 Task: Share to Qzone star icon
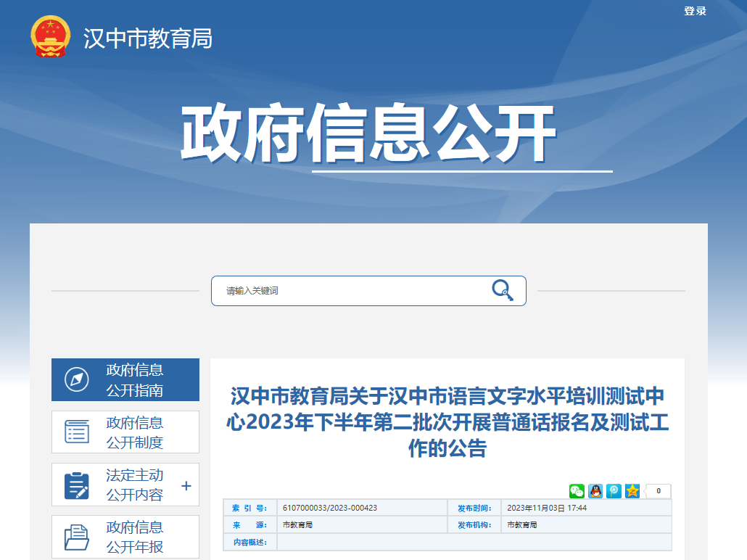[x=632, y=491]
